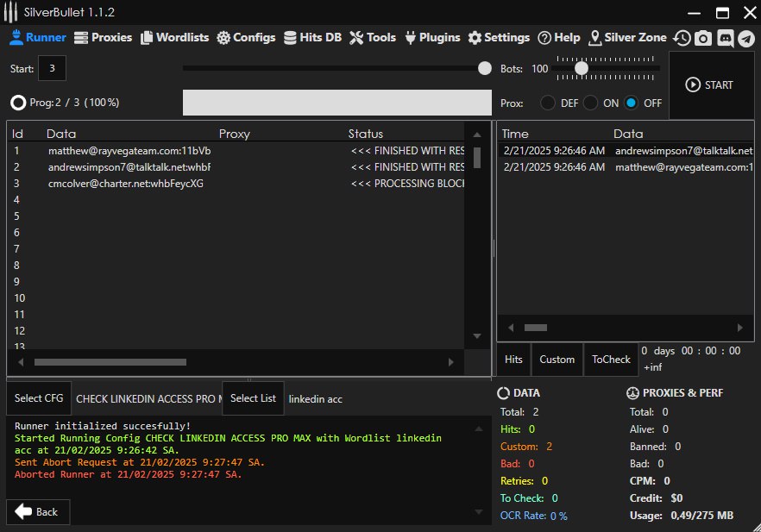Click the Telegram paper plane icon
This screenshot has width=761, height=532.
pos(745,38)
